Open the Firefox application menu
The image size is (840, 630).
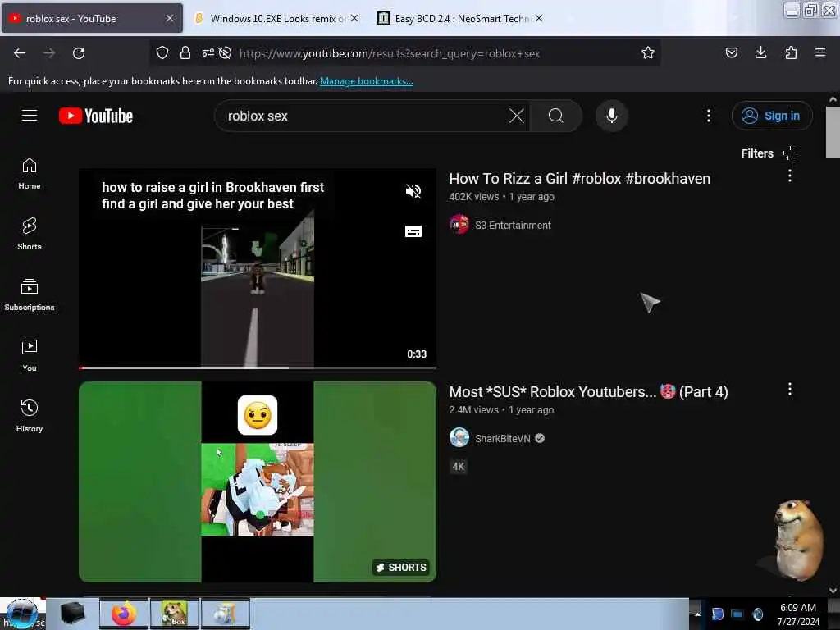tap(820, 52)
